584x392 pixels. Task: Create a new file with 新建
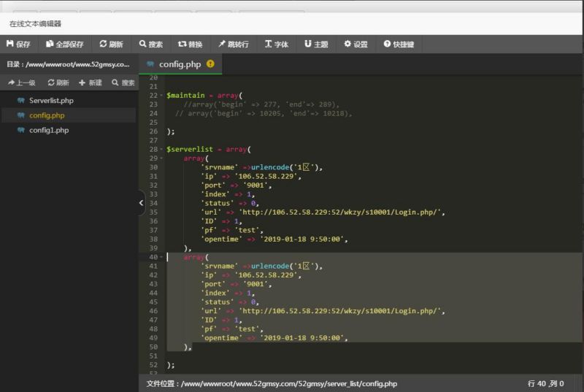point(90,82)
